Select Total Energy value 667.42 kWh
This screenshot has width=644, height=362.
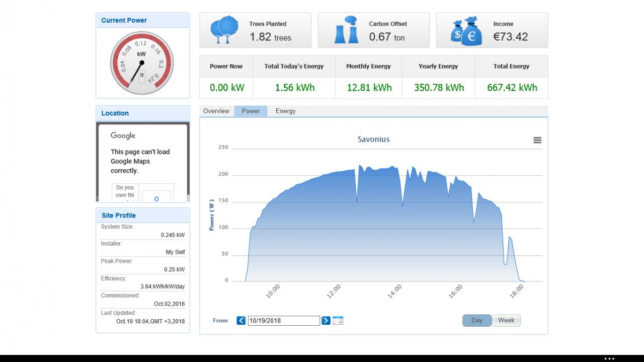tap(512, 88)
